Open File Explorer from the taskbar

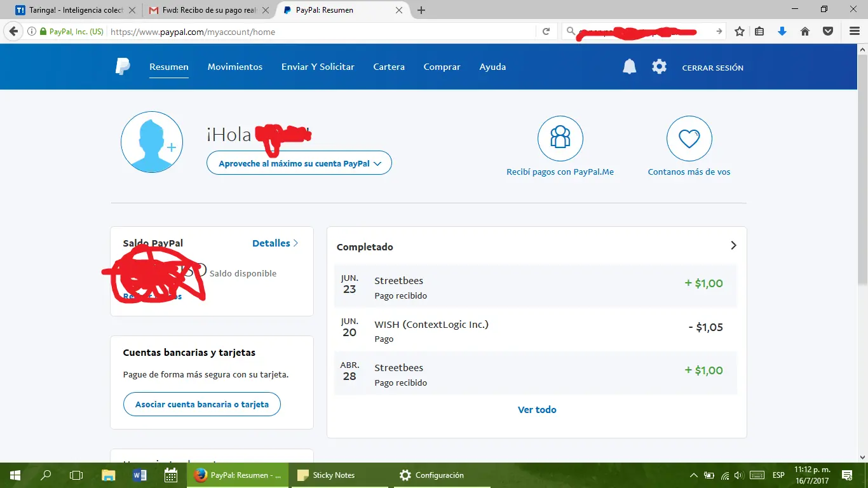coord(109,475)
